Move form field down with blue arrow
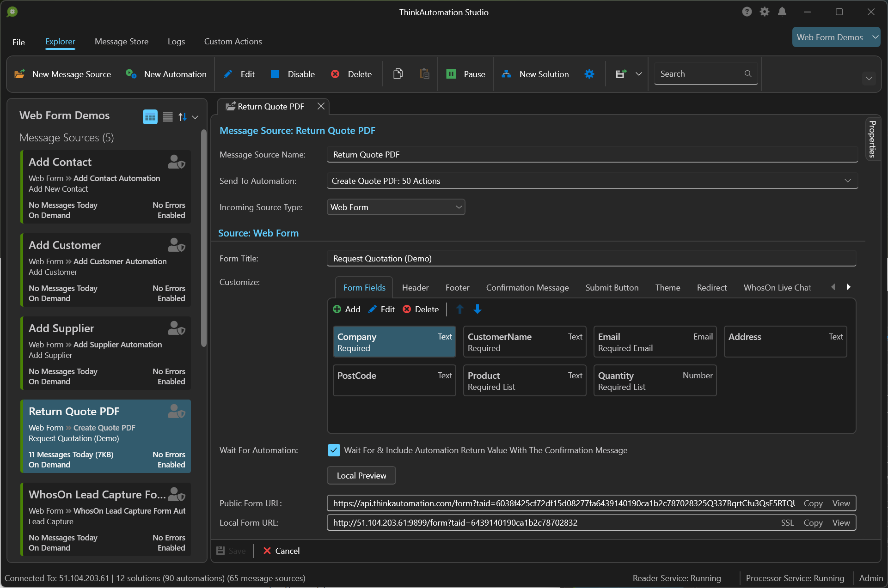The image size is (888, 588). [x=478, y=309]
